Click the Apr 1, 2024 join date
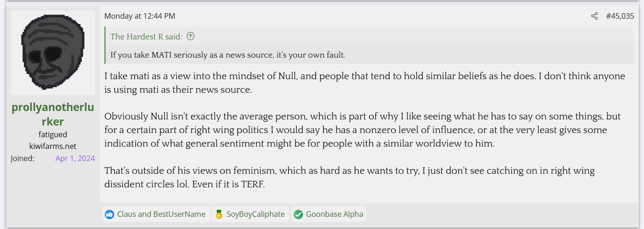 [x=75, y=158]
